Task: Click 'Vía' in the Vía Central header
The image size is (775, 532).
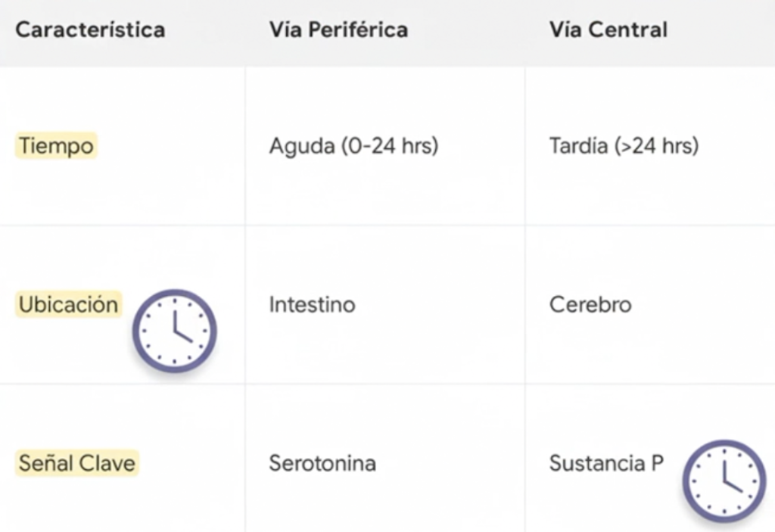Action: (x=566, y=30)
